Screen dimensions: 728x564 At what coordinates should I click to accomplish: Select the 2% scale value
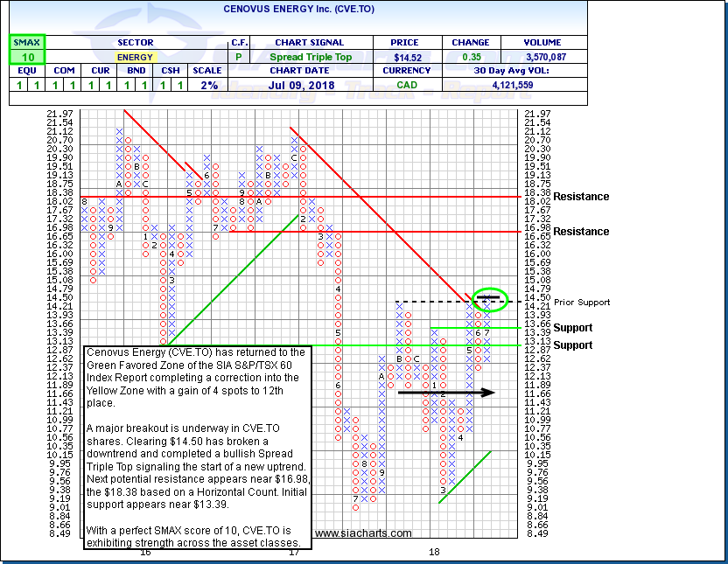tap(210, 86)
